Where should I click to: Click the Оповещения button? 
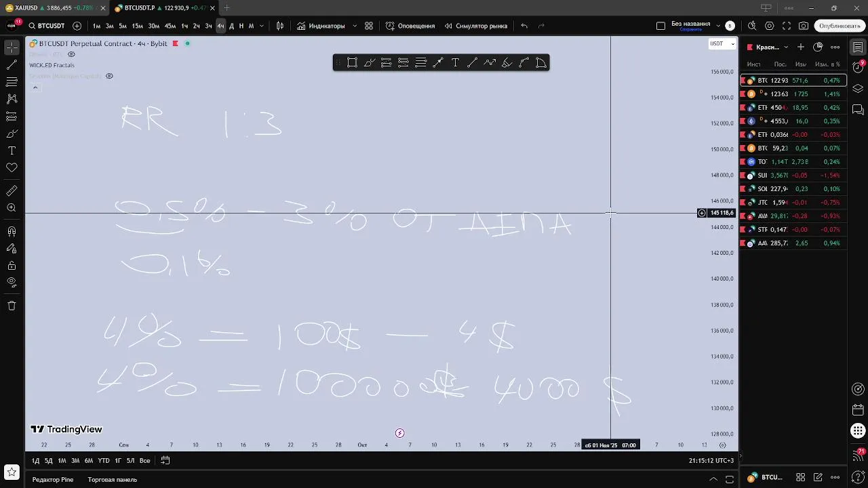pyautogui.click(x=410, y=26)
